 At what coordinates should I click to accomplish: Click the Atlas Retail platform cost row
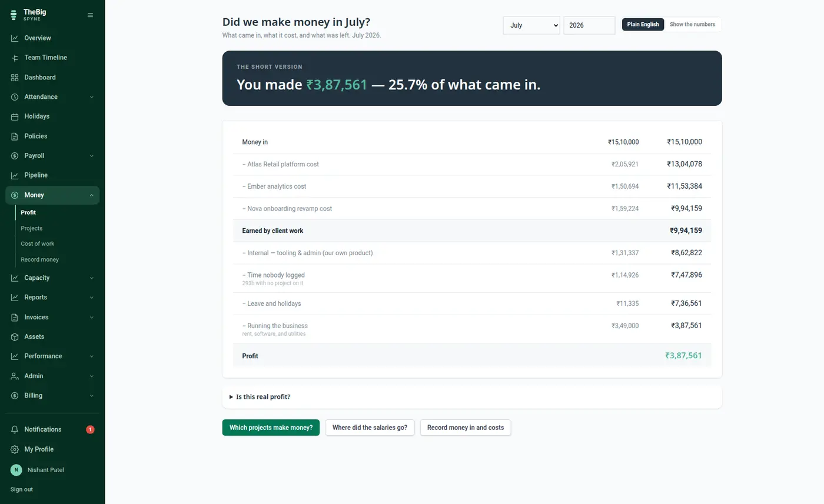coord(472,164)
